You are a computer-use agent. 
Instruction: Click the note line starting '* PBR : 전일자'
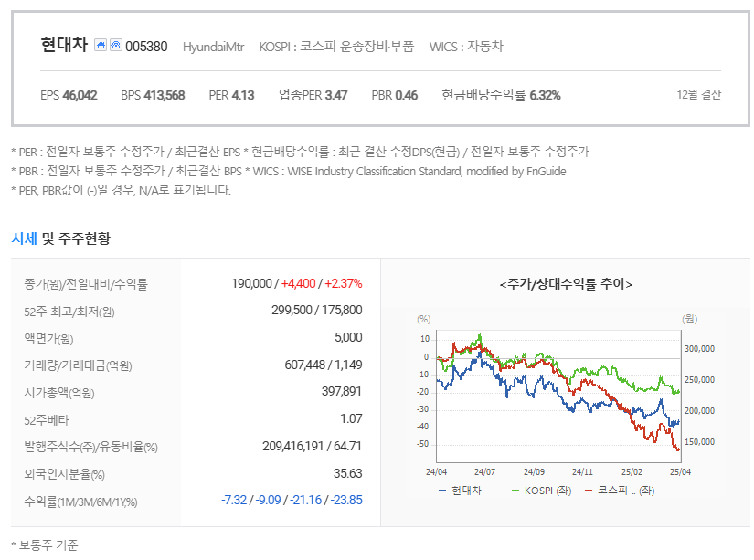point(289,171)
